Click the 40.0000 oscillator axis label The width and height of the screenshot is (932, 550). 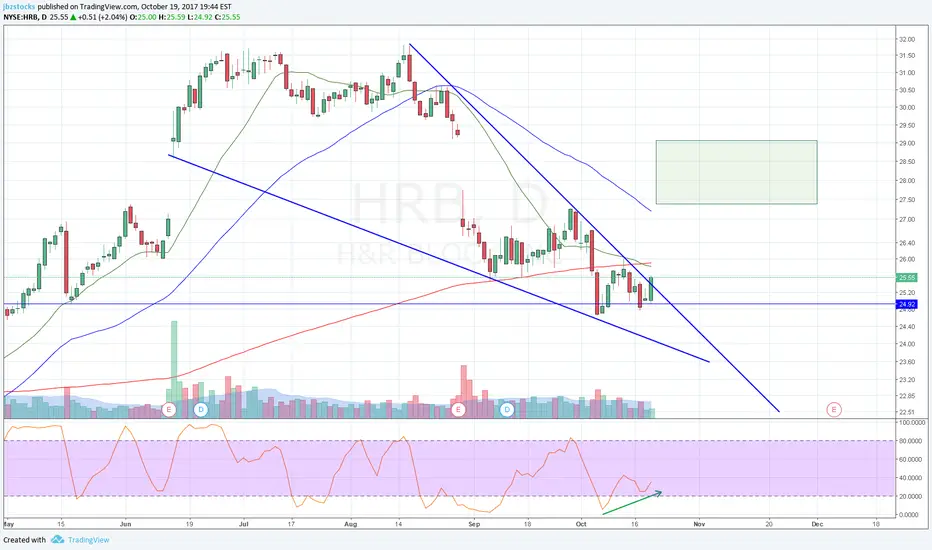[912, 478]
